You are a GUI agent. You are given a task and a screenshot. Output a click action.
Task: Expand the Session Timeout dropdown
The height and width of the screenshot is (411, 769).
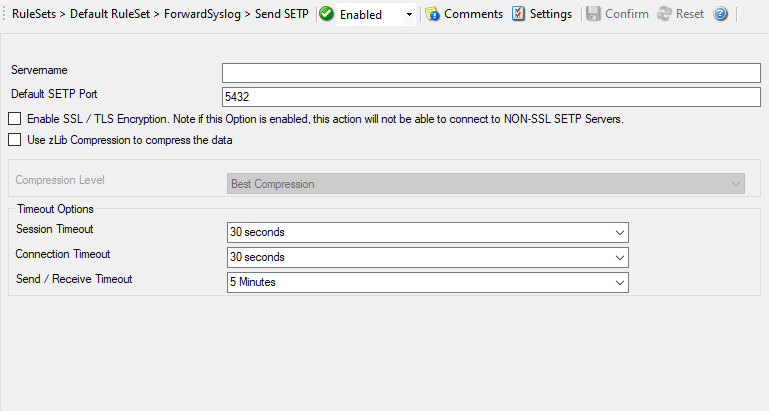pyautogui.click(x=619, y=232)
